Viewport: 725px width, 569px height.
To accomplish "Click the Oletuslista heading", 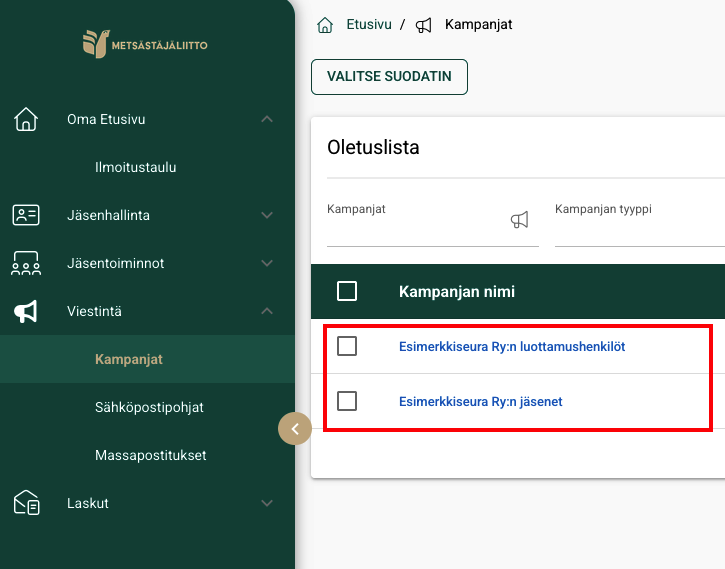I will (373, 147).
